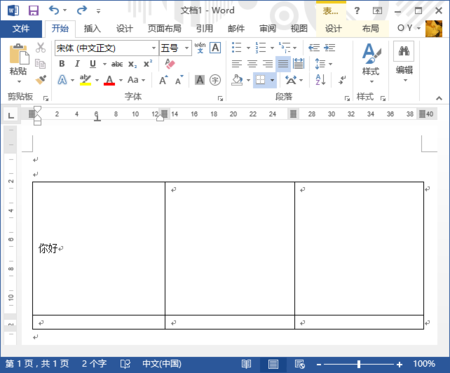Align text right
The height and width of the screenshot is (373, 450).
268,64
